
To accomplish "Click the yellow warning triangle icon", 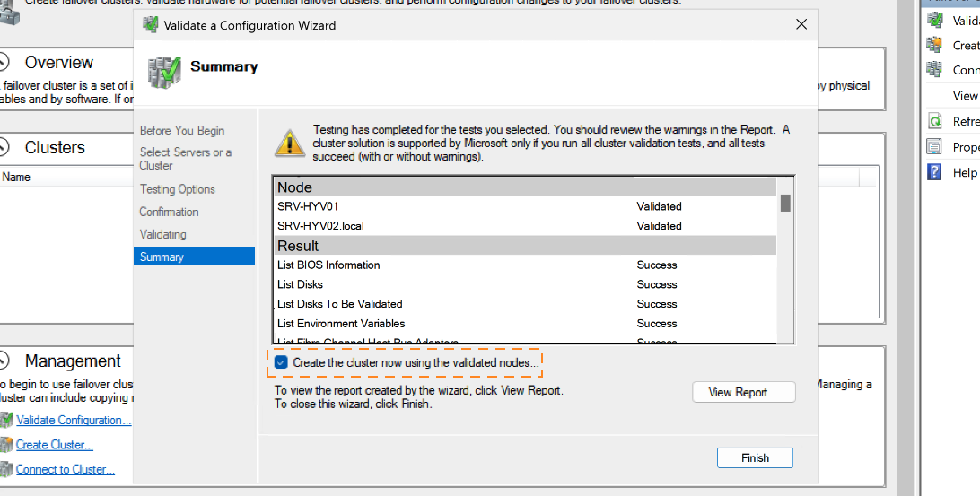I will (x=289, y=143).
